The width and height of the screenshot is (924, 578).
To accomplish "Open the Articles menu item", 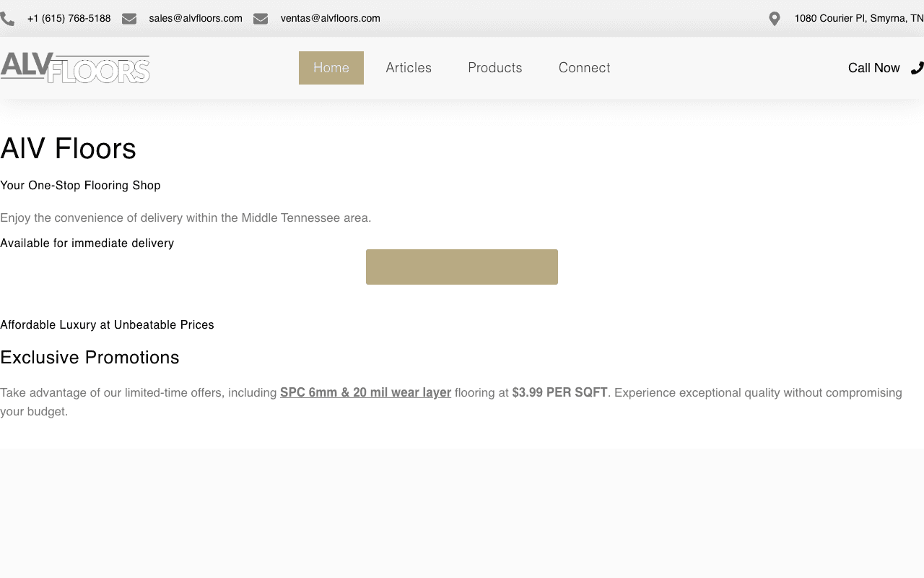I will [409, 68].
